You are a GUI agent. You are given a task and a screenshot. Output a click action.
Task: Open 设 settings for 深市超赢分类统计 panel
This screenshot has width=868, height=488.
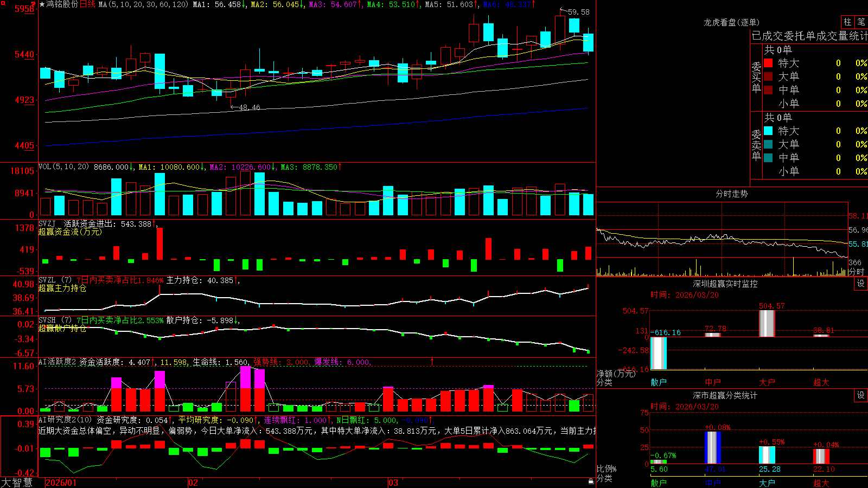(861, 395)
